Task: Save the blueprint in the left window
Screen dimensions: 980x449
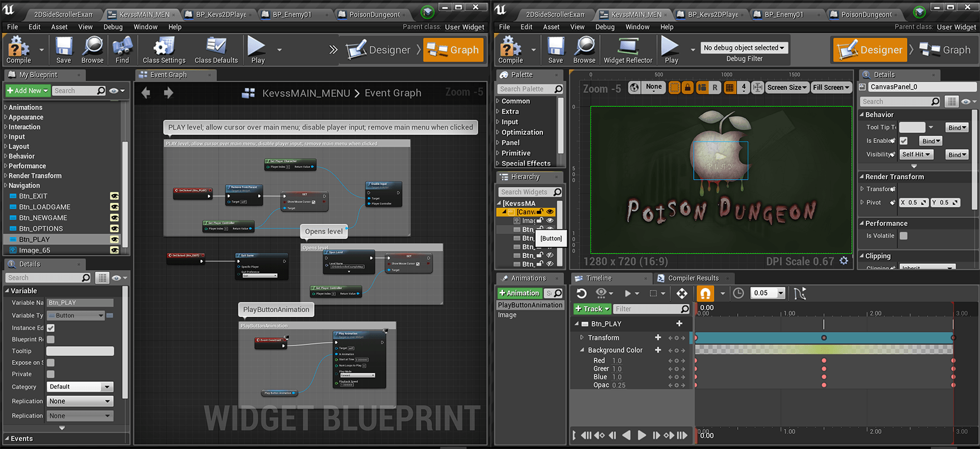Action: point(63,50)
